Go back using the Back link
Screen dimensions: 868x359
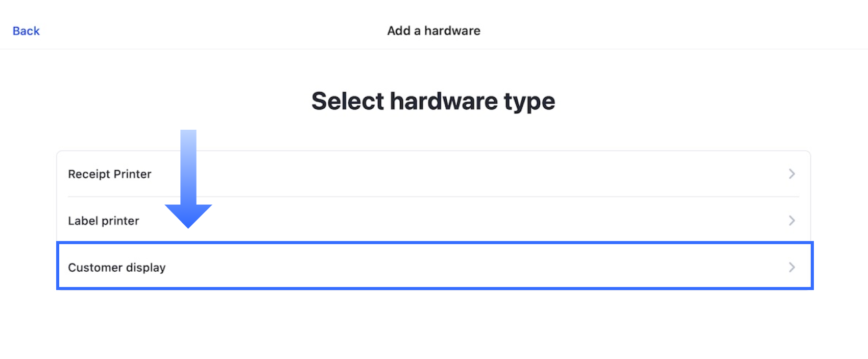pyautogui.click(x=26, y=31)
